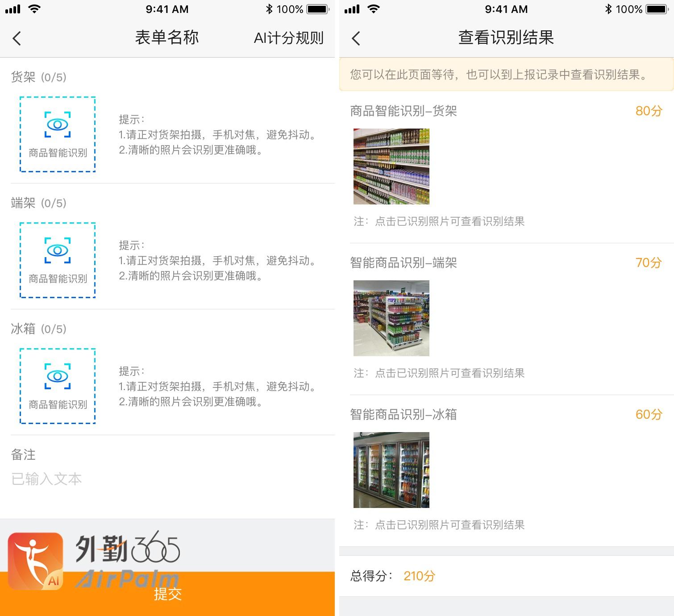The height and width of the screenshot is (616, 674).
Task: Open the 冰箱 fridge photo thumbnail
Action: coord(391,470)
